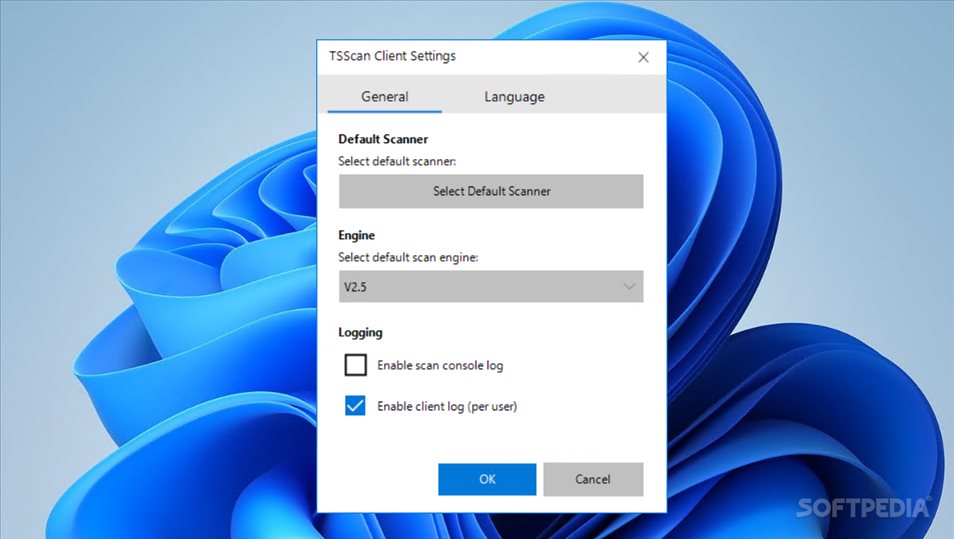Expand the default scan engine dropdown
Viewport: 954px width, 539px height.
(x=491, y=287)
